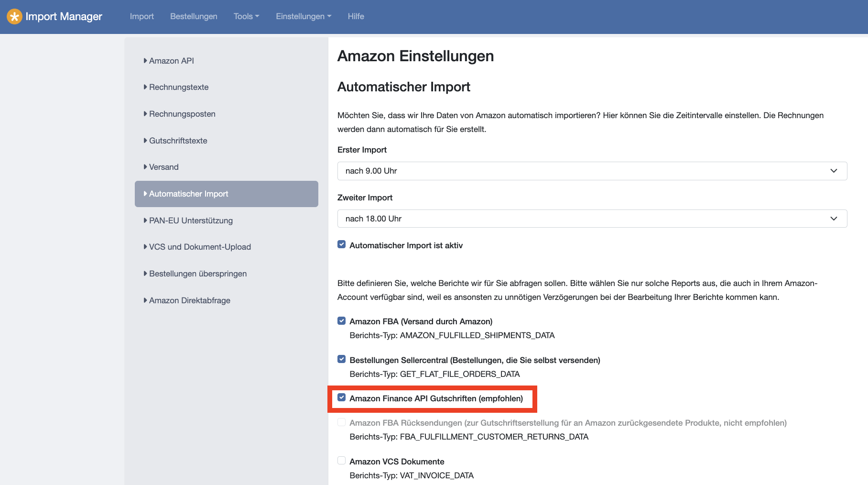This screenshot has height=485, width=868.
Task: Go to Versand settings
Action: coord(227,167)
